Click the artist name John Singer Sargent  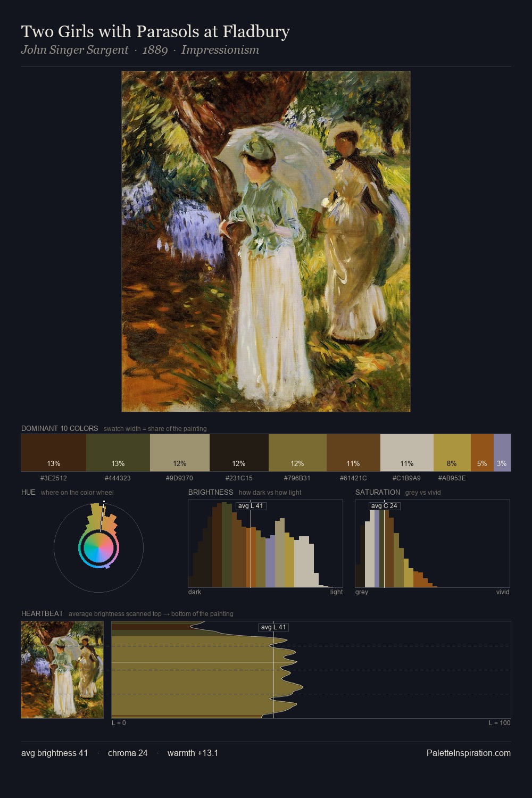point(74,50)
